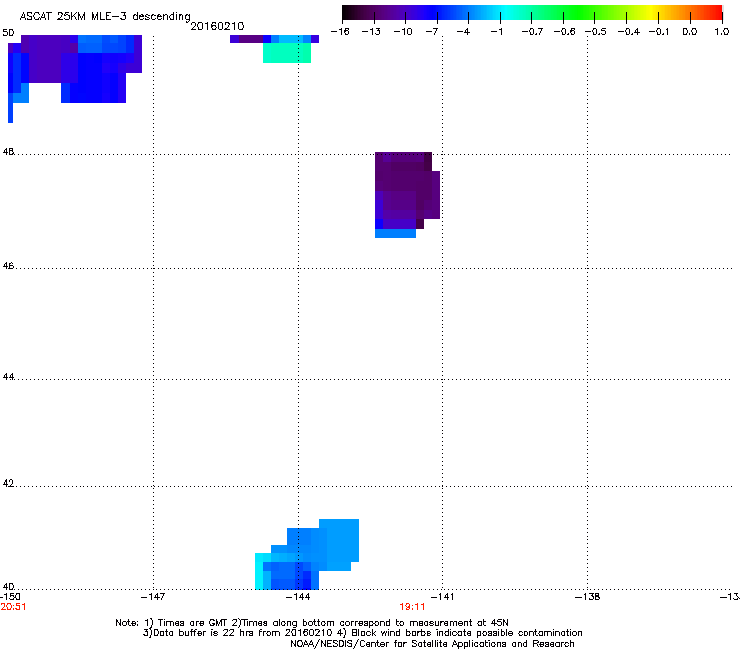This screenshot has height=650, width=740.
Task: Click the -7 color scale label
Action: coord(431,32)
